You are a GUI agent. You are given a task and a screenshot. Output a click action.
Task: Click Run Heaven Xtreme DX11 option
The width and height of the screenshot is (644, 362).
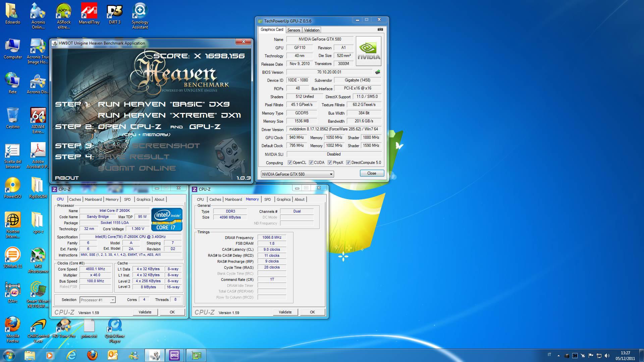(169, 115)
